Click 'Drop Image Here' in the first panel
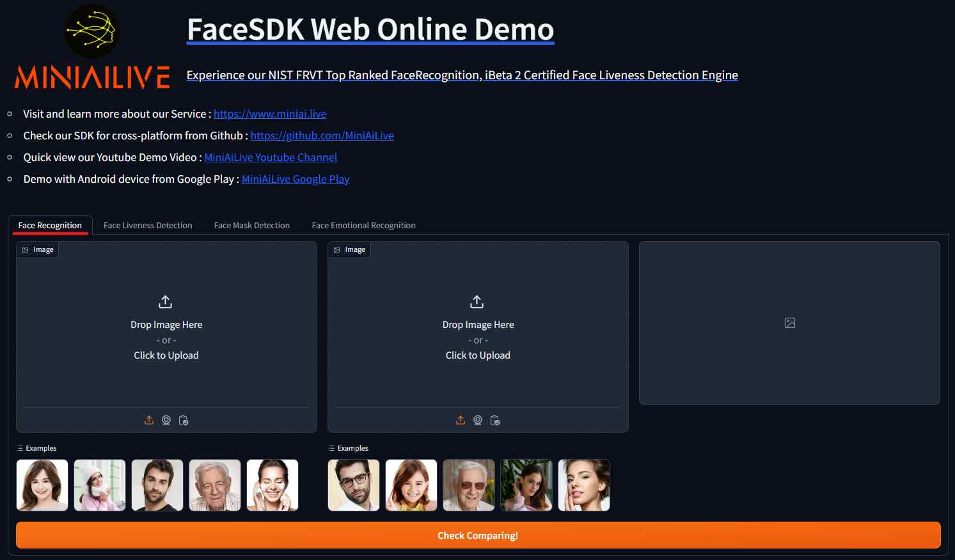This screenshot has height=560, width=955. coord(166,325)
